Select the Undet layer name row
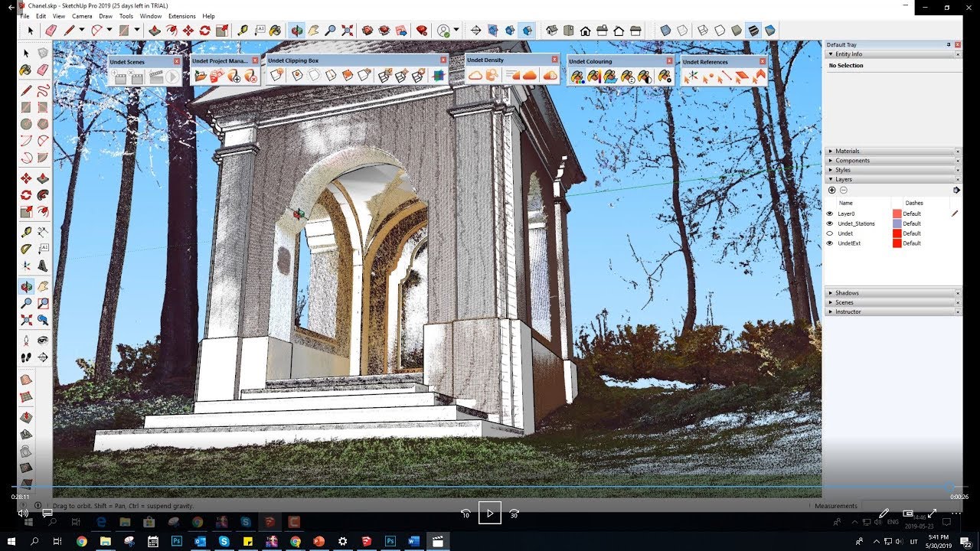The width and height of the screenshot is (980, 551). click(x=845, y=233)
